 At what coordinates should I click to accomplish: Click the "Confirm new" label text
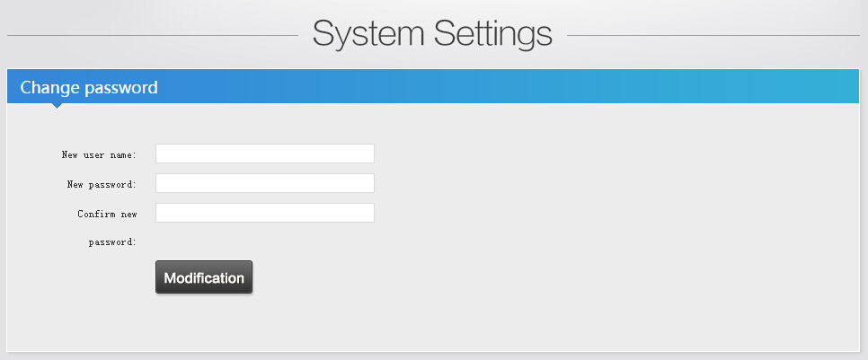coord(107,215)
